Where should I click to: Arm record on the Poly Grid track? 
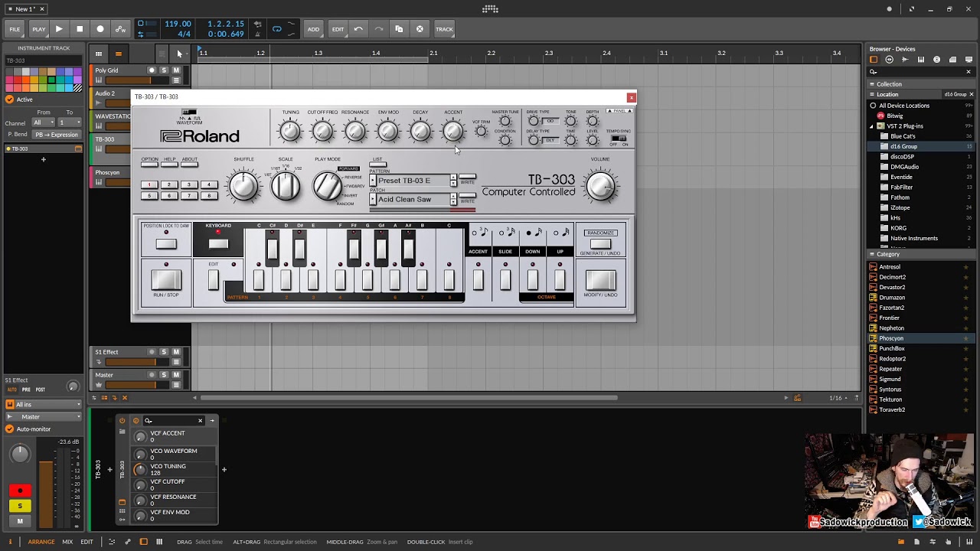pyautogui.click(x=151, y=70)
